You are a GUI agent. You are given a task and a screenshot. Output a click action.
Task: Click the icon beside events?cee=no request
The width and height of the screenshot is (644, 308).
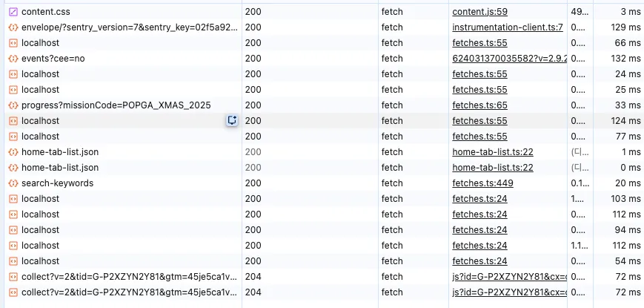click(x=13, y=59)
